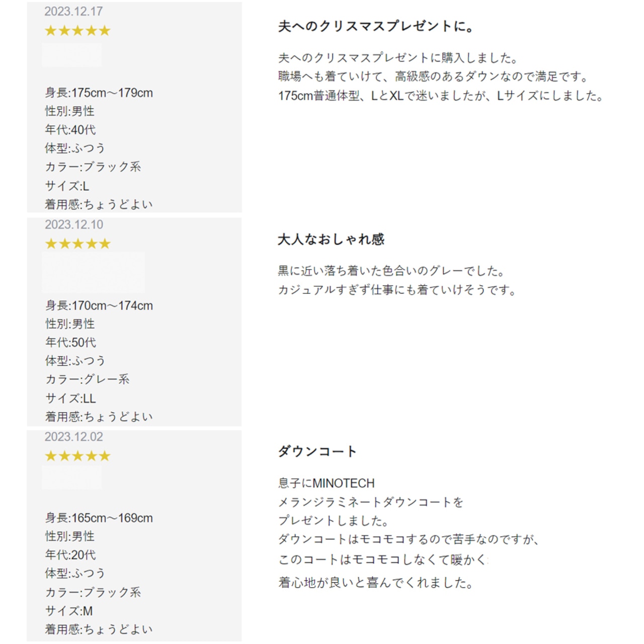Click the star rating on the 2023.12.10 review

(x=77, y=244)
